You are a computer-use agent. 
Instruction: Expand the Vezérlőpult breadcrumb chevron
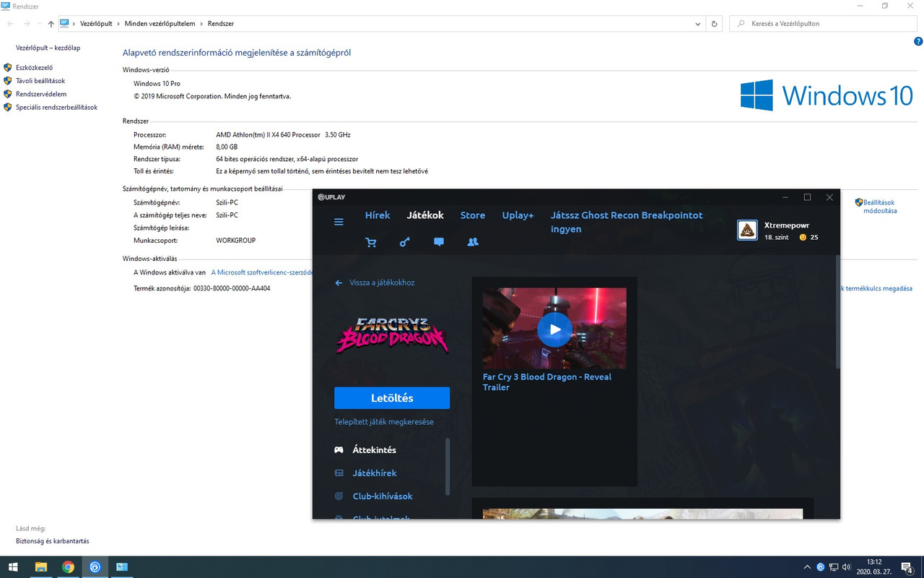118,24
